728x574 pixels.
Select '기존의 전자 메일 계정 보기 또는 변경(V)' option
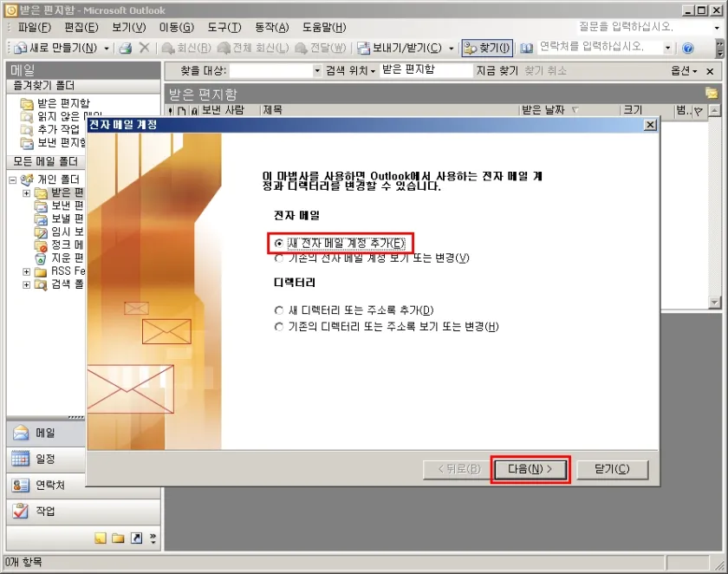pos(279,258)
